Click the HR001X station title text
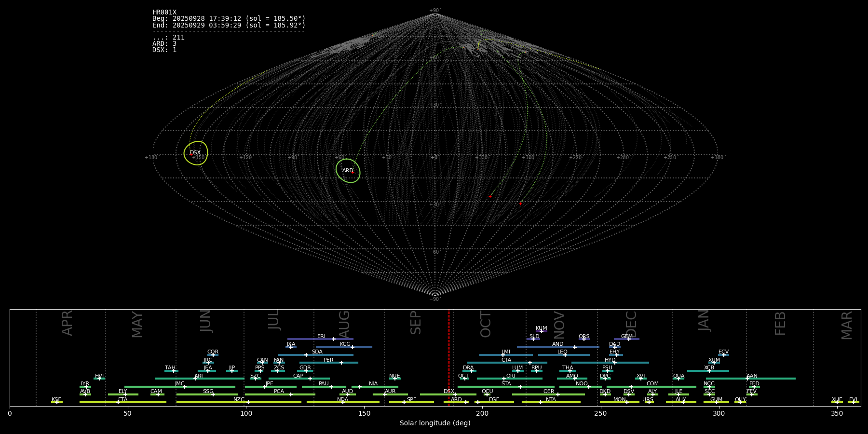The image size is (868, 434). click(164, 13)
